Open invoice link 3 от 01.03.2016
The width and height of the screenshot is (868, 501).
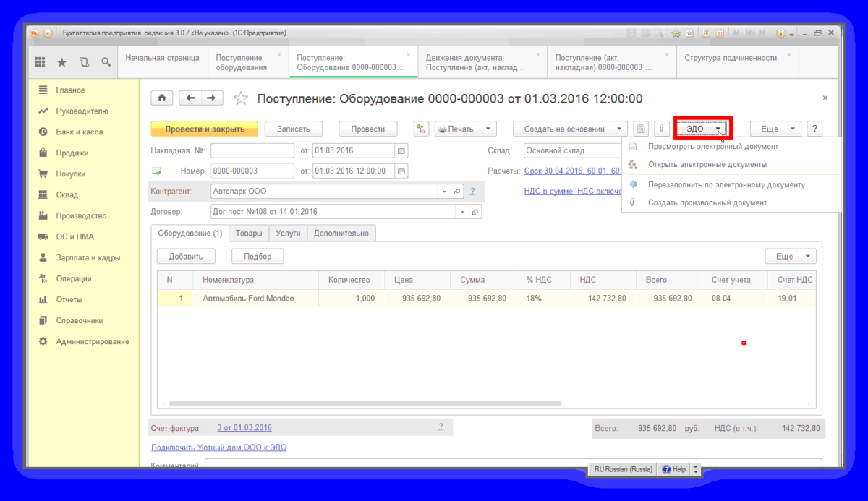coord(244,428)
